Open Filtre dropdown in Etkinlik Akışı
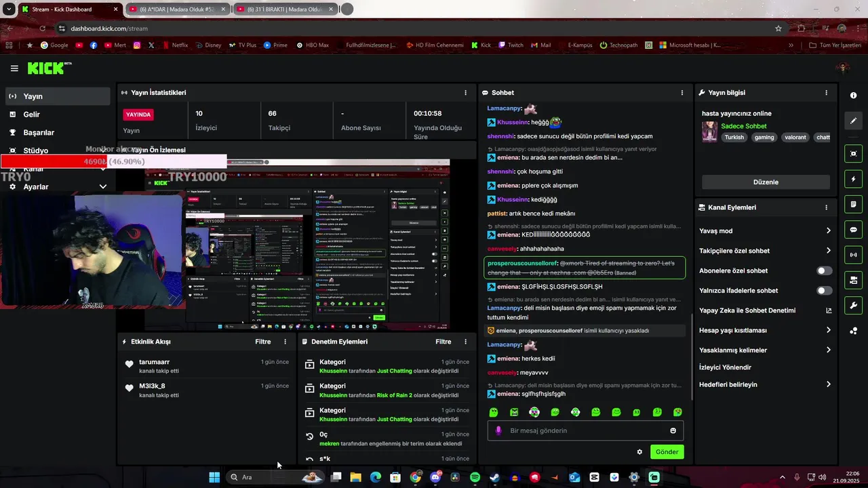The width and height of the screenshot is (868, 488). [x=263, y=342]
